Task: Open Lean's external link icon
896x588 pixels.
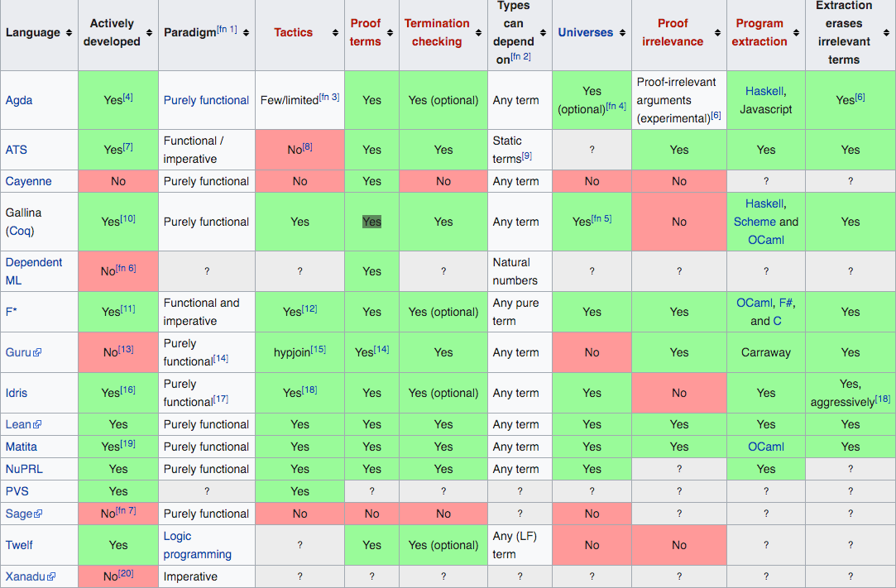Action: [38, 423]
